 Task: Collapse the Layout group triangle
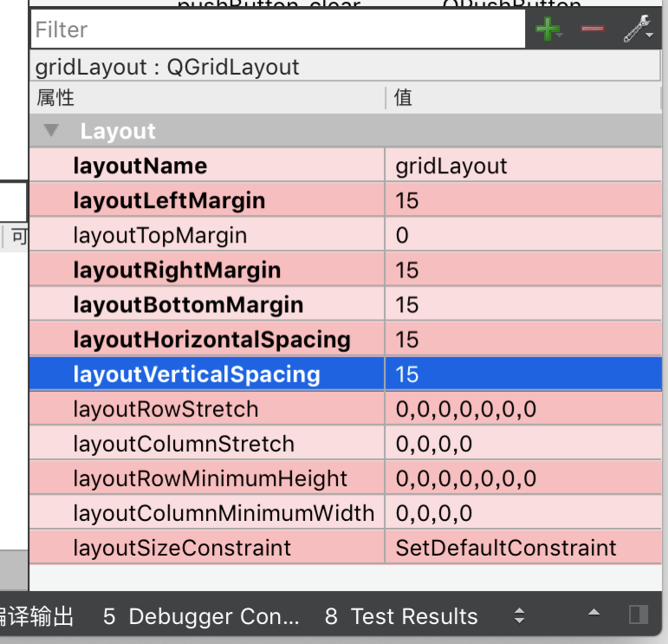(51, 130)
